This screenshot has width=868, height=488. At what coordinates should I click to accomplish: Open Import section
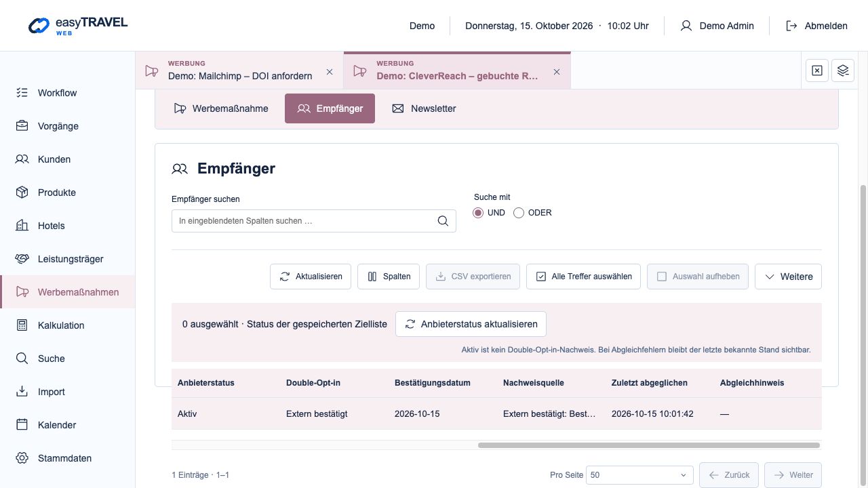click(x=68, y=392)
